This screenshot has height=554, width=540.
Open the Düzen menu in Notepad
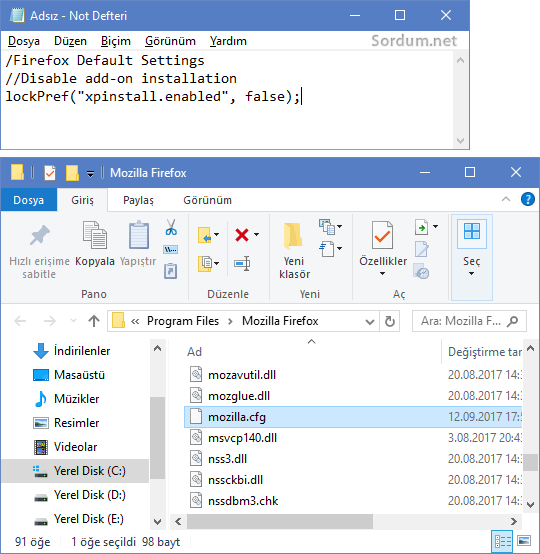pos(70,41)
